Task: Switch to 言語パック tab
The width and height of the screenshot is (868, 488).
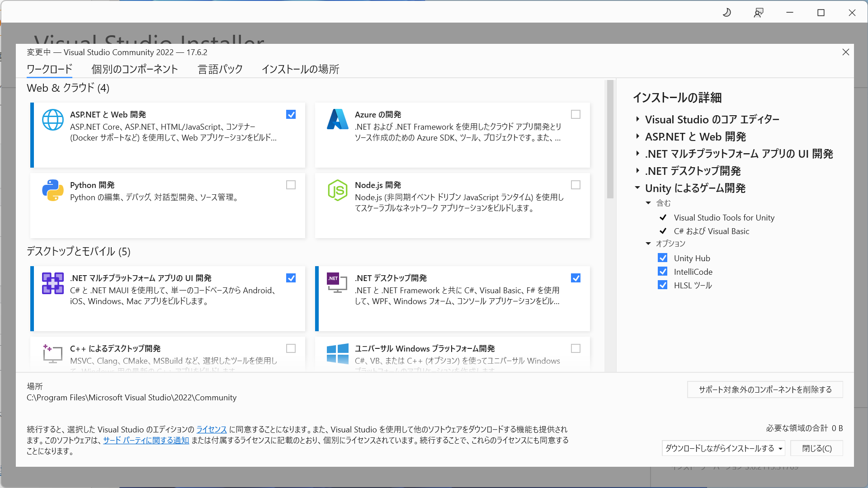Action: coord(220,69)
